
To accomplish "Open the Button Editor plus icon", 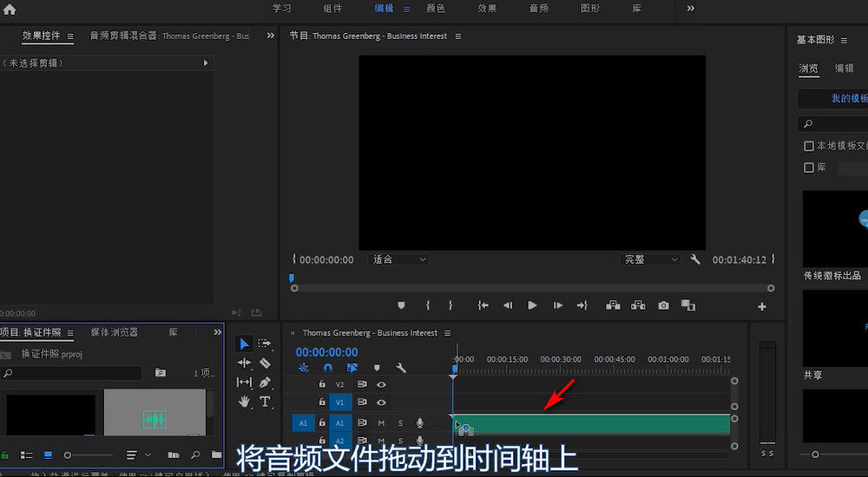I will click(x=762, y=306).
